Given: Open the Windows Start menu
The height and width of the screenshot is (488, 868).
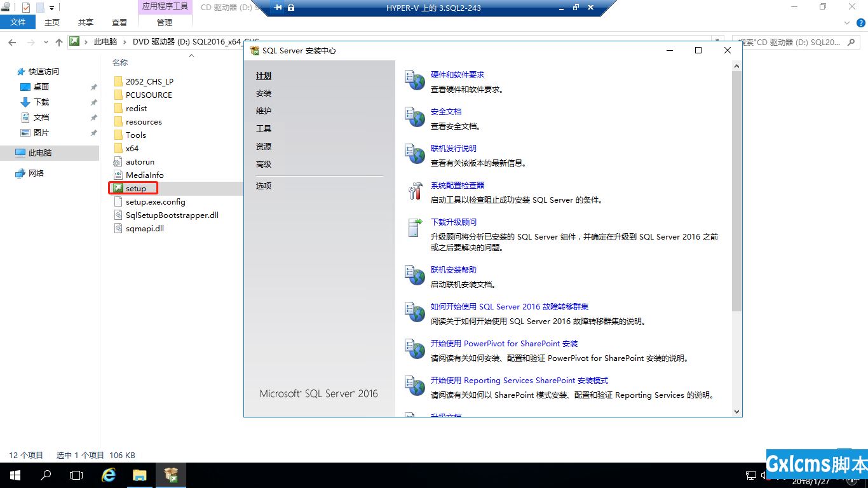Looking at the screenshot, I should pyautogui.click(x=15, y=475).
